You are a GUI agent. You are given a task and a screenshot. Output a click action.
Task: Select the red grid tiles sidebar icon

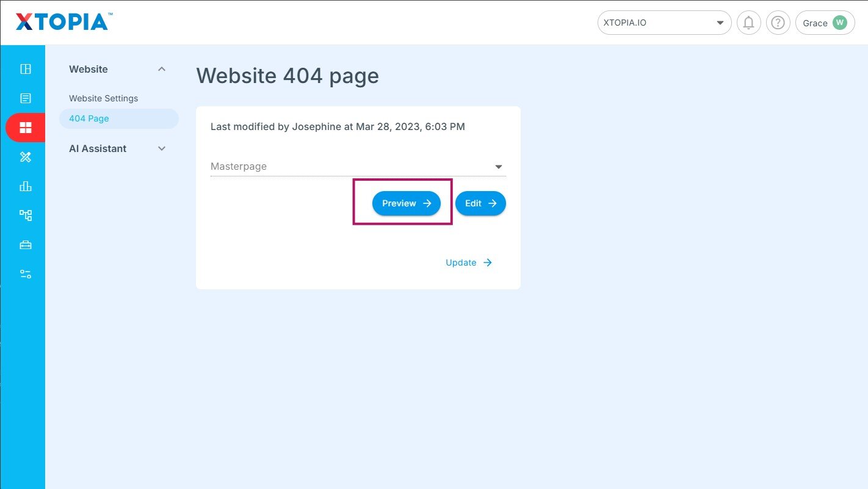[25, 128]
